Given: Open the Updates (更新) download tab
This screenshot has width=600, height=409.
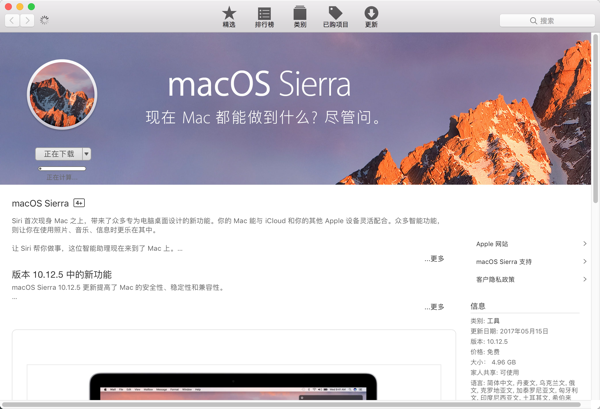Looking at the screenshot, I should click(x=371, y=17).
